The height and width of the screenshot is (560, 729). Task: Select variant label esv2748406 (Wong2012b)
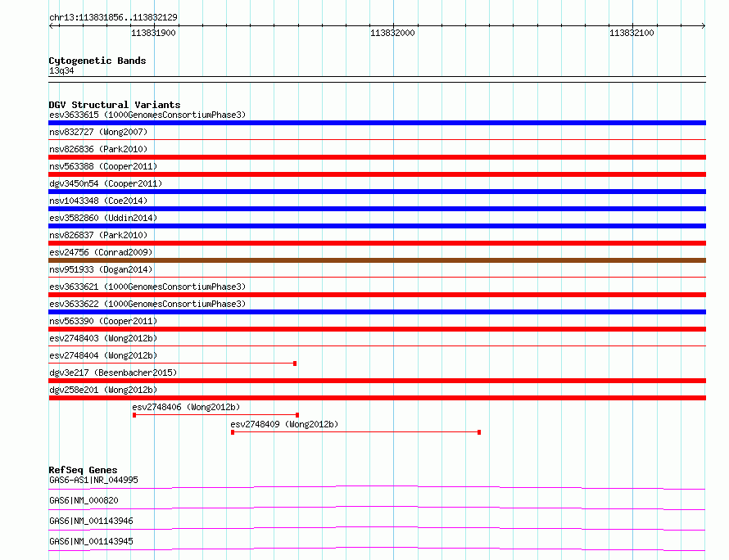coord(186,407)
